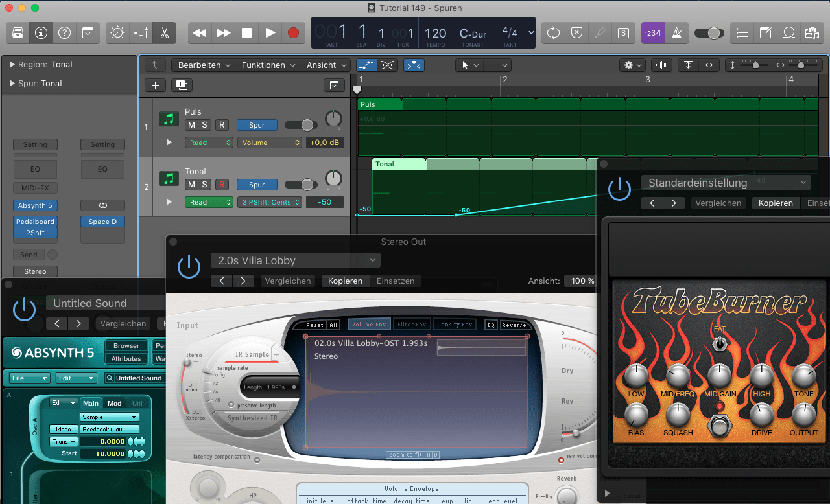Click the Puls track volume slider
This screenshot has width=830, height=504.
pyautogui.click(x=300, y=125)
